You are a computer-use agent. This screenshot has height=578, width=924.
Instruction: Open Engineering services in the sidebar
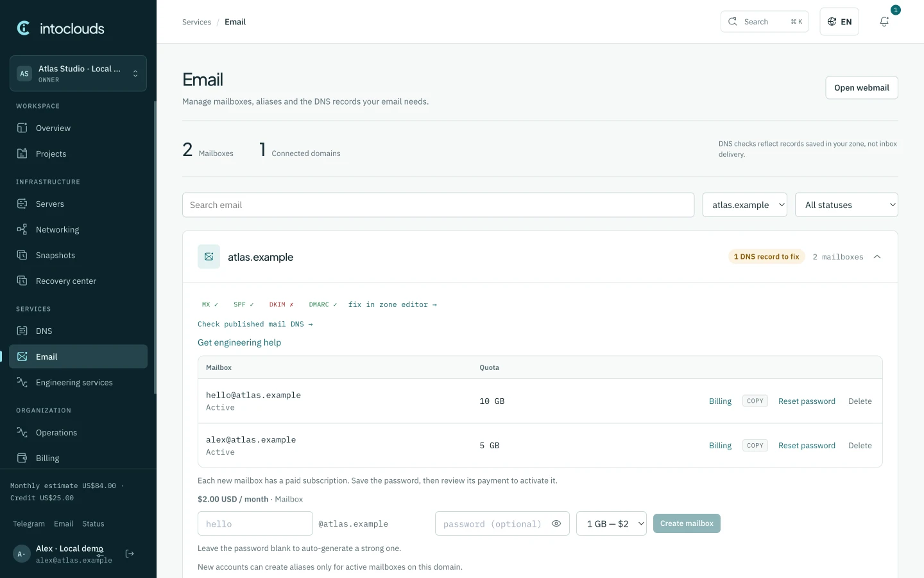coord(78,382)
